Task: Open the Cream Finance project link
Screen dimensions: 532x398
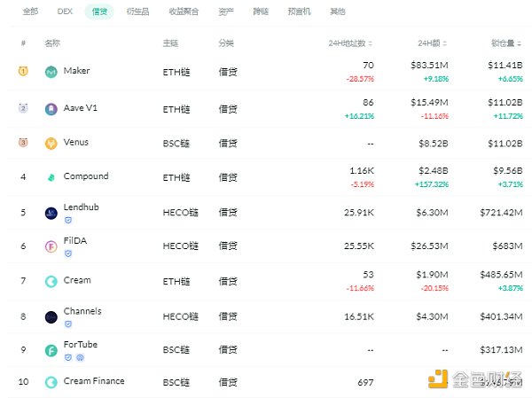Action: click(94, 381)
